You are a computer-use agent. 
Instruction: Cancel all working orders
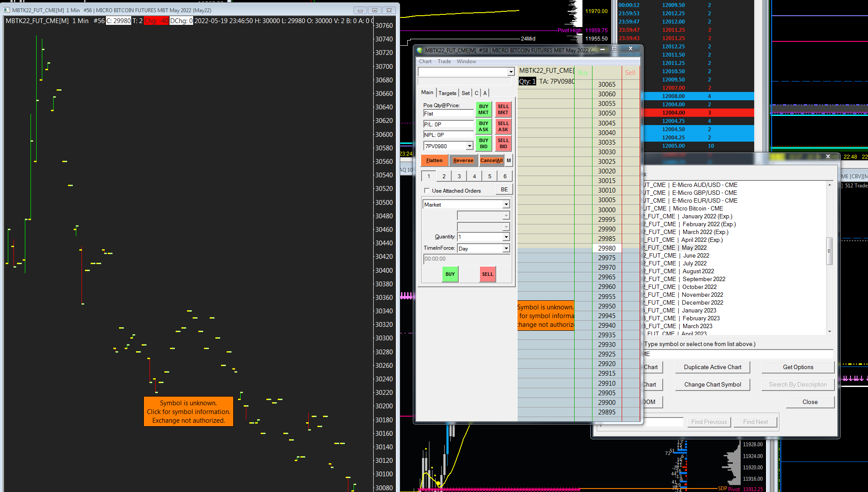(x=491, y=160)
